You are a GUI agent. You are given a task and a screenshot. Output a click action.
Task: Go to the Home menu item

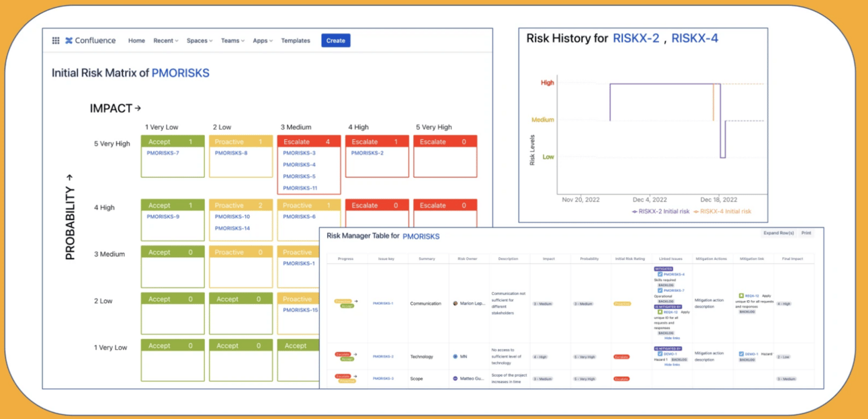(136, 40)
